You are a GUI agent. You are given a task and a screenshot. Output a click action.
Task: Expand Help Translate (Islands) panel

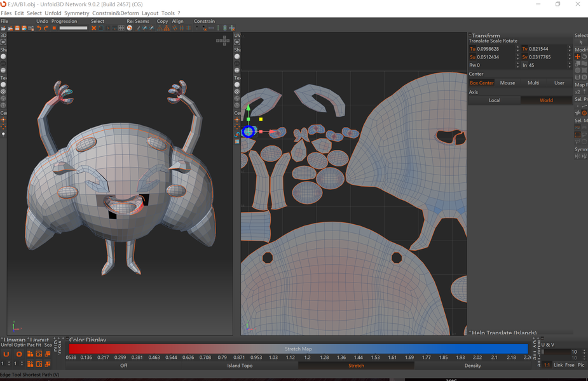pyautogui.click(x=470, y=331)
